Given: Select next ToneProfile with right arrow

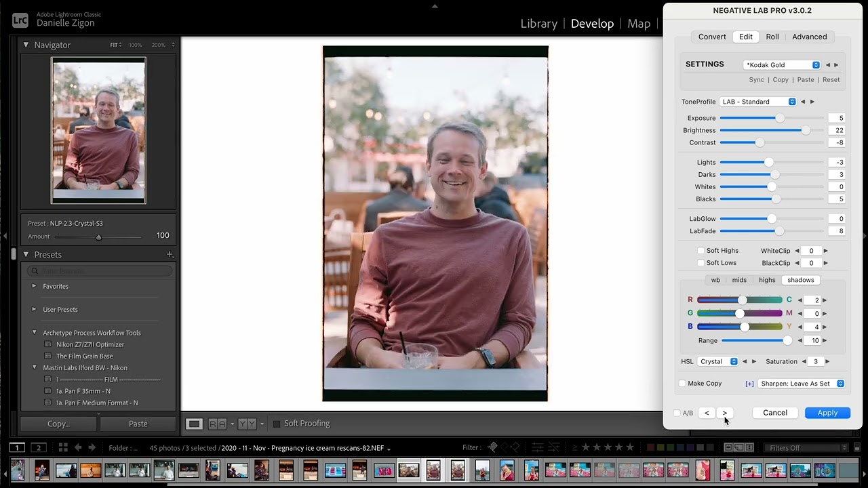Looking at the screenshot, I should [812, 102].
